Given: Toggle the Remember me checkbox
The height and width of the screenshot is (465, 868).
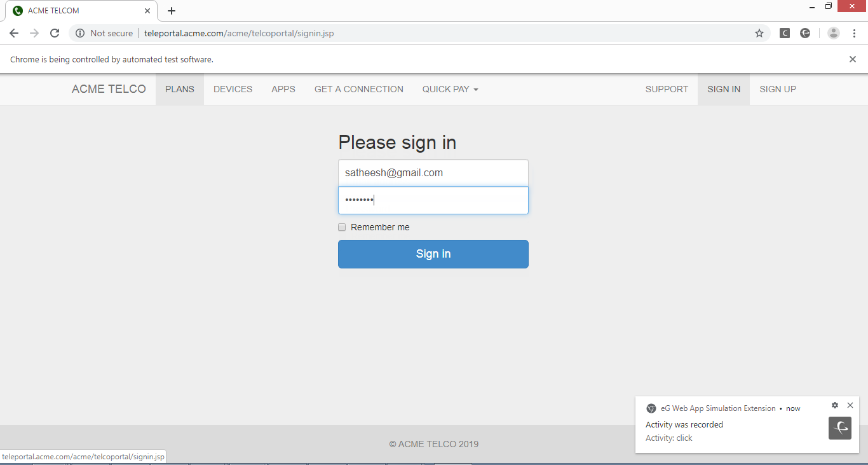Looking at the screenshot, I should (342, 227).
